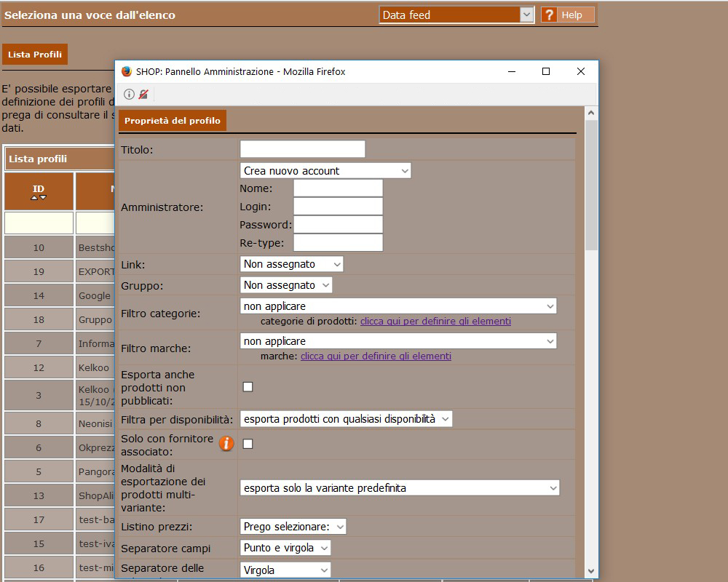This screenshot has width=728, height=582.
Task: Click the question mark Help icon
Action: coord(549,15)
